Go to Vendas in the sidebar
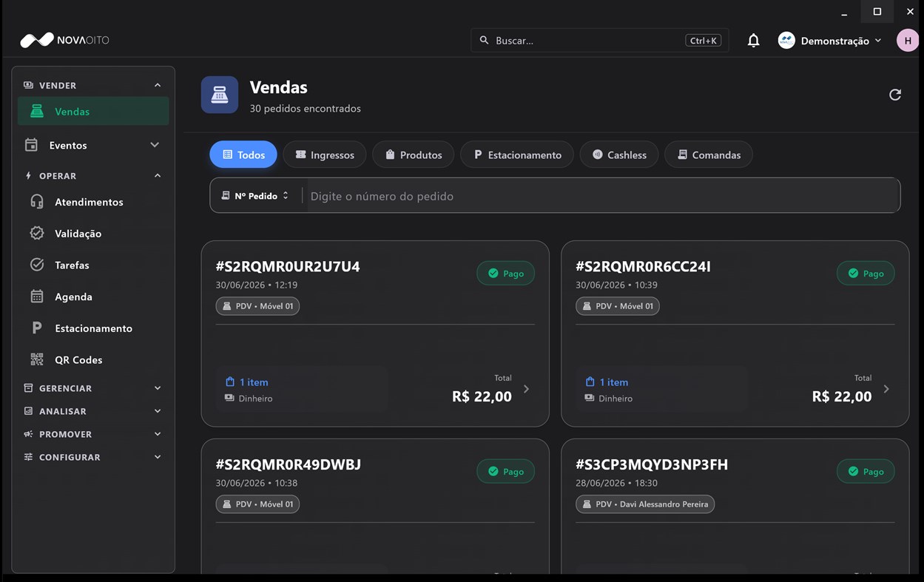Screen dimensions: 924x582 (x=93, y=111)
